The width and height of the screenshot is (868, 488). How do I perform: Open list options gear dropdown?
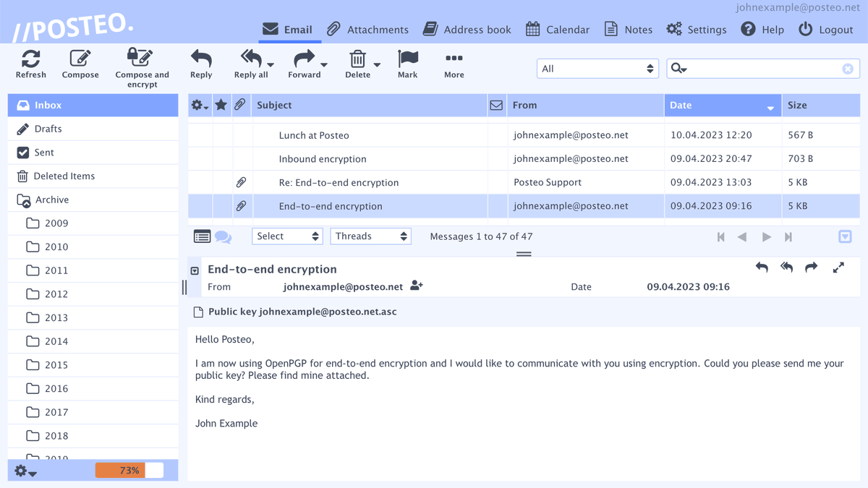pyautogui.click(x=200, y=106)
